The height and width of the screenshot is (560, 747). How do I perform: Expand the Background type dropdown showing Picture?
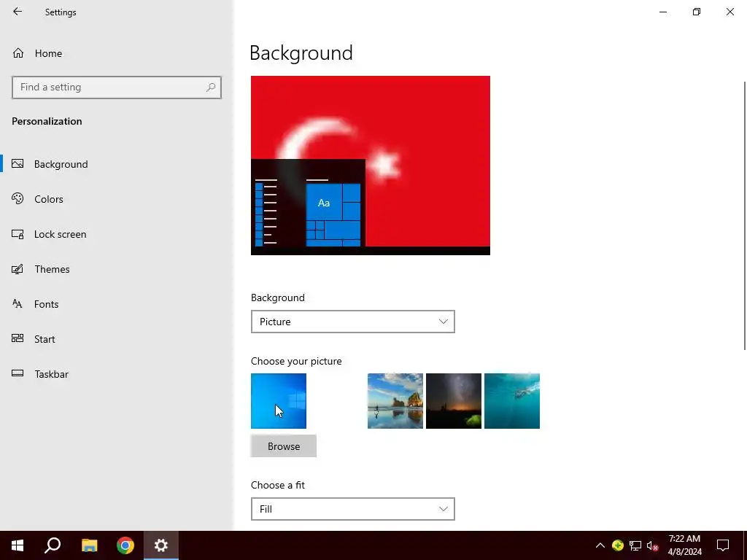click(352, 322)
